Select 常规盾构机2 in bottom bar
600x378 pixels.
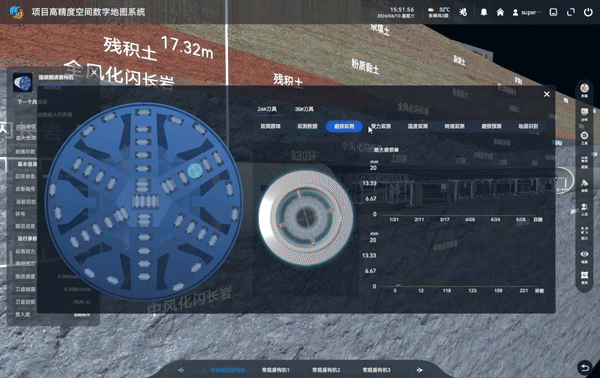(326, 370)
